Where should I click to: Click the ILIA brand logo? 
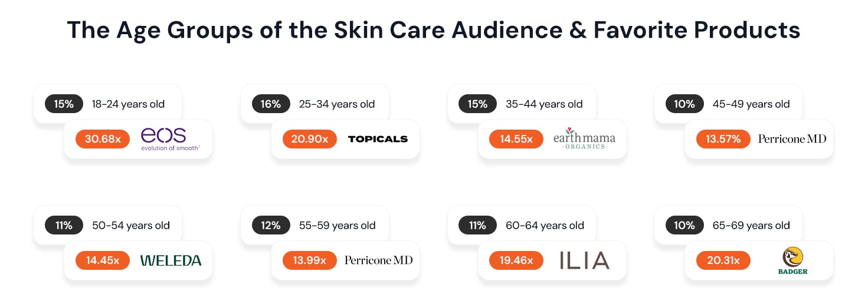click(584, 260)
